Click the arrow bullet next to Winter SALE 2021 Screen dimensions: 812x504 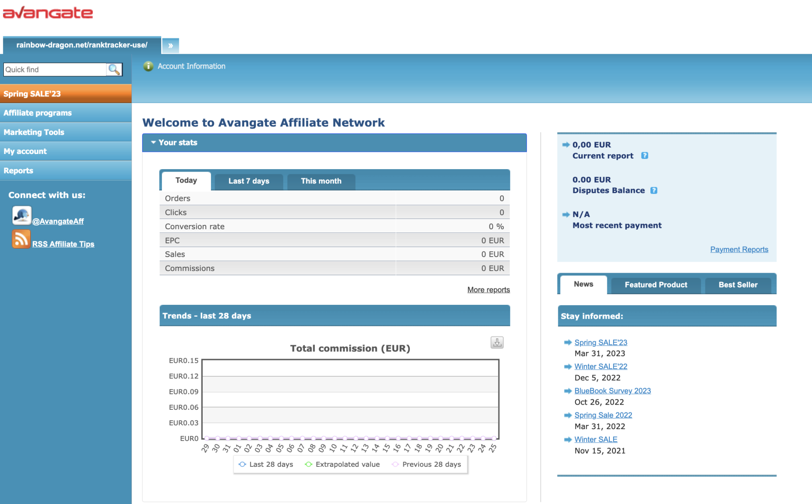click(568, 440)
